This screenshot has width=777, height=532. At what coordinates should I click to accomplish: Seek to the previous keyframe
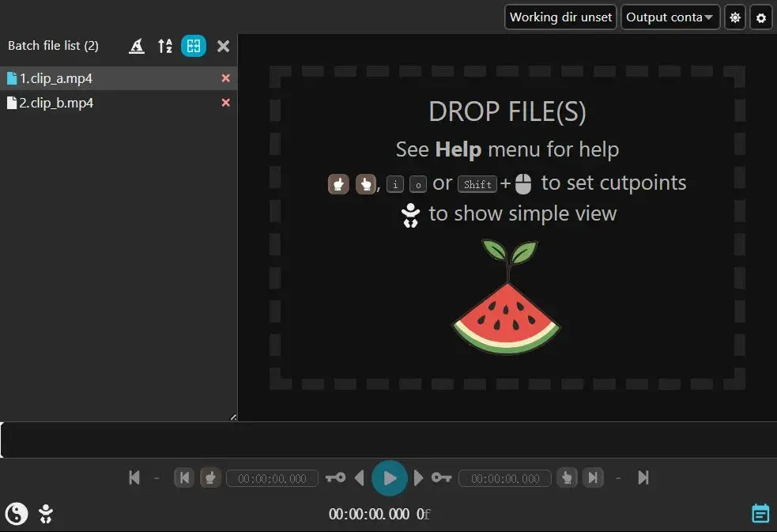[335, 478]
